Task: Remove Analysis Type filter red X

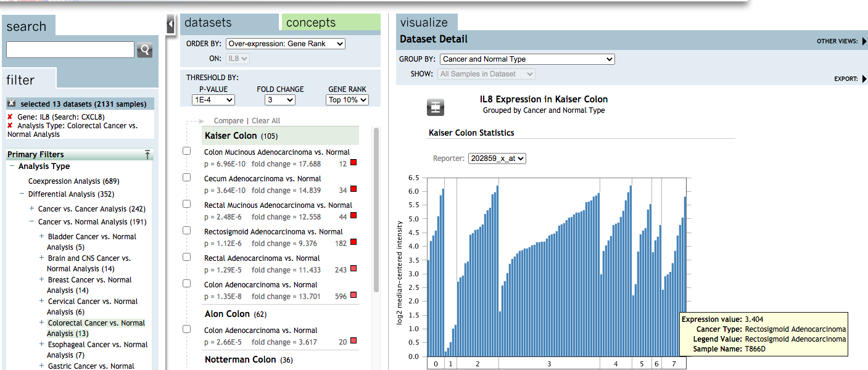Action: (10, 126)
